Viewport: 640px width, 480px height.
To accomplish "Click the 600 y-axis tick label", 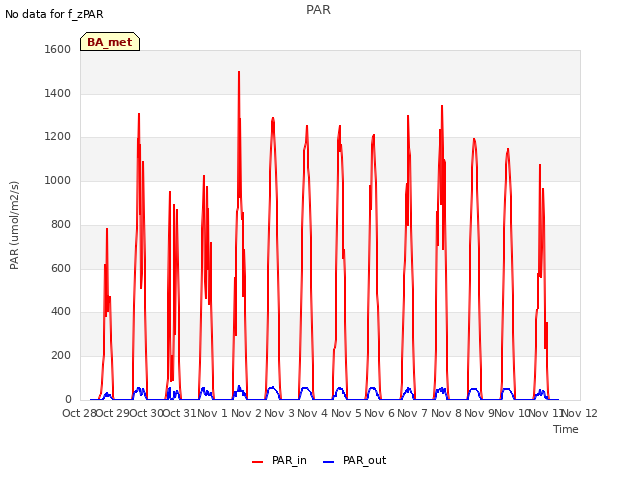I will coord(61,269).
